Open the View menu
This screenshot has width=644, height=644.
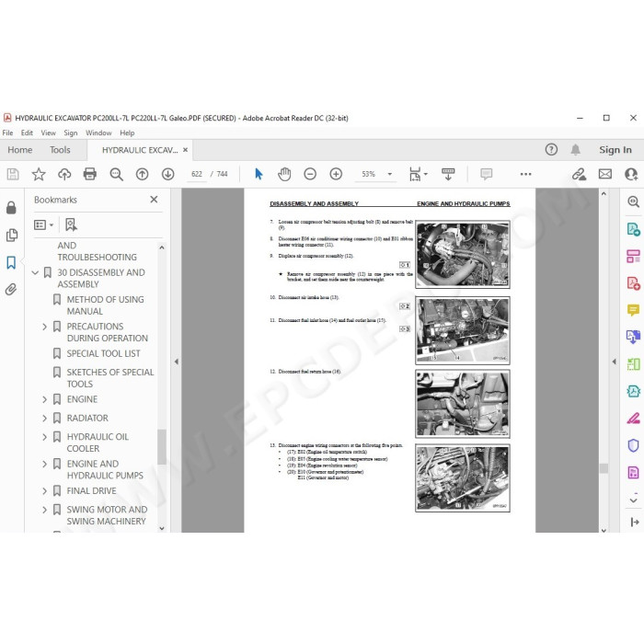48,132
